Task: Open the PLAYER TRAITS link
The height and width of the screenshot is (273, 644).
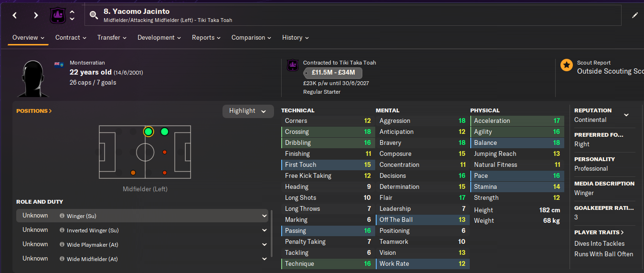Action: pyautogui.click(x=599, y=232)
